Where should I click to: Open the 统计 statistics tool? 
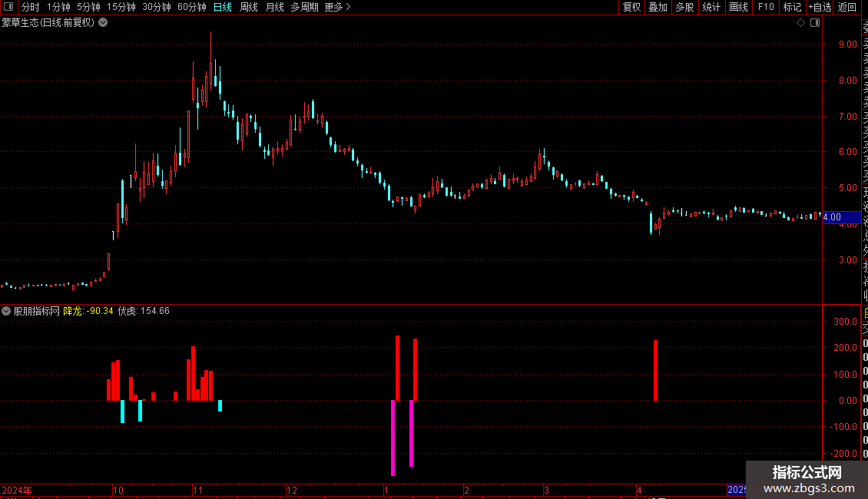[711, 7]
